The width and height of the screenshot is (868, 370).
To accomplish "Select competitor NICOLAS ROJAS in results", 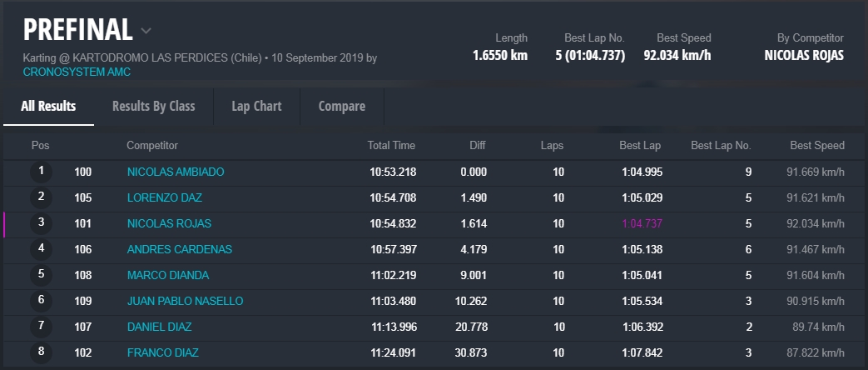I will [169, 223].
